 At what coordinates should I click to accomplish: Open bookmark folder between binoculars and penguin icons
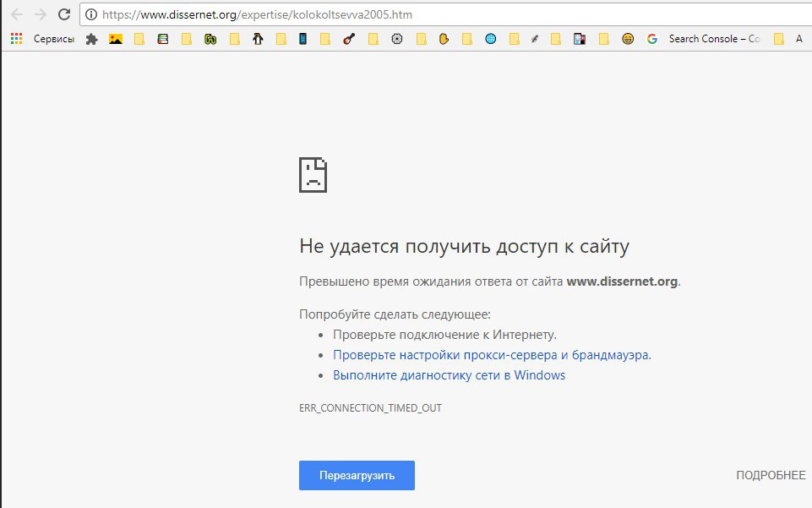[x=235, y=39]
